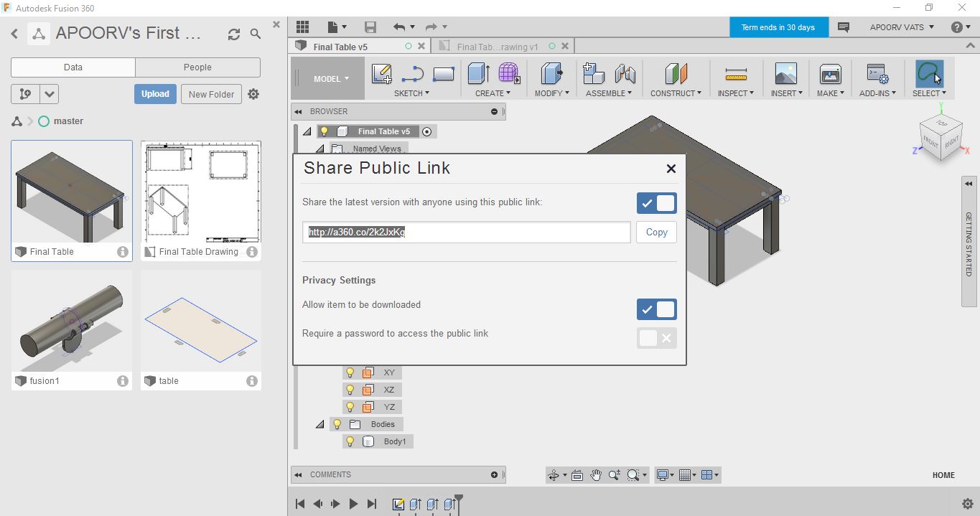Click the Upload button
Image resolution: width=980 pixels, height=516 pixels.
point(155,94)
